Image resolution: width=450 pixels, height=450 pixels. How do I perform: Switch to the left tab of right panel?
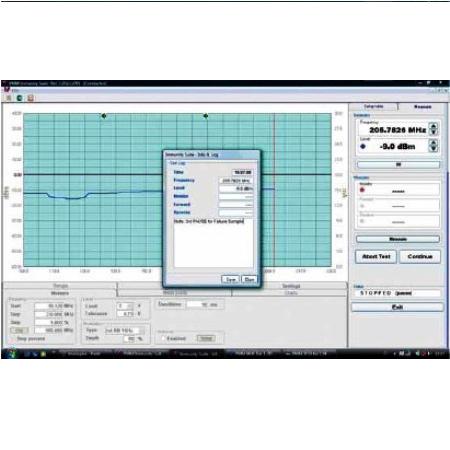tap(373, 106)
